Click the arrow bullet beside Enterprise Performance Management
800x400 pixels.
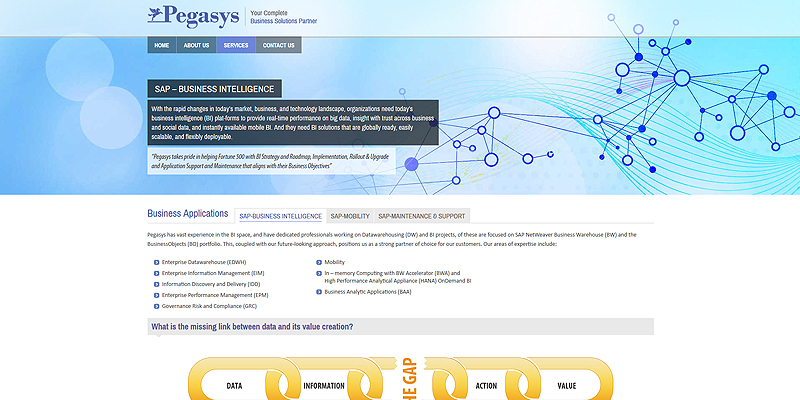[x=157, y=295]
